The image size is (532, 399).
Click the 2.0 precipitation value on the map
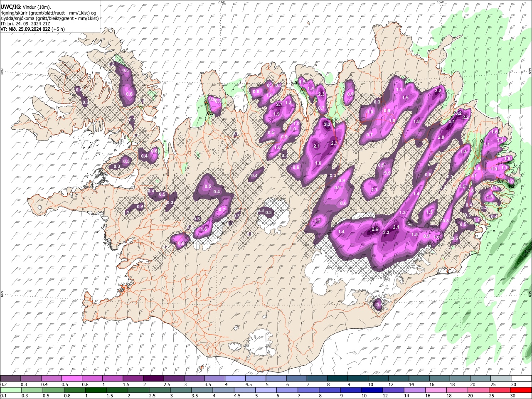tap(441, 138)
